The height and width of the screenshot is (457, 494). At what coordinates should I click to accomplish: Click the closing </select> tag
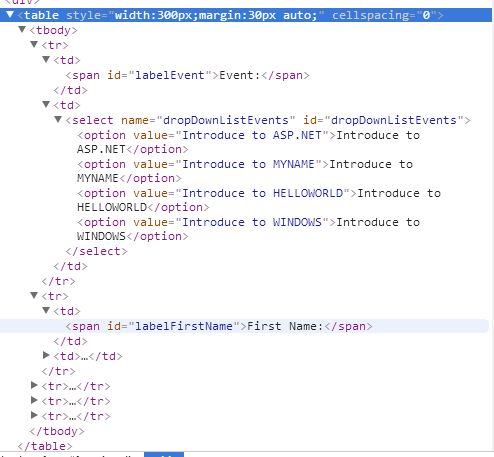pos(96,251)
